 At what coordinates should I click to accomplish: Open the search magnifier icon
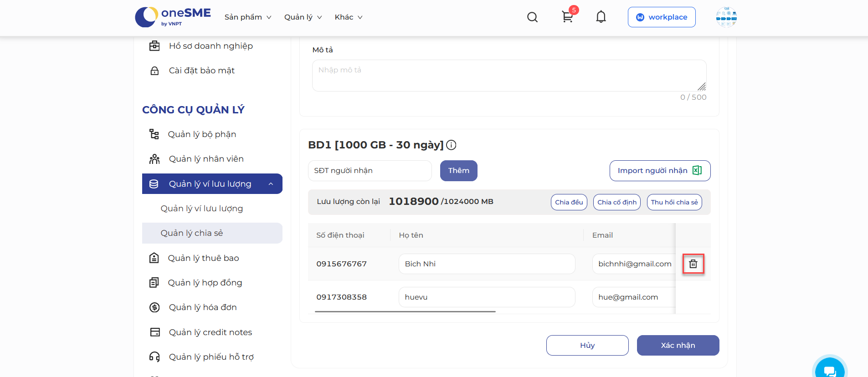[x=532, y=17]
